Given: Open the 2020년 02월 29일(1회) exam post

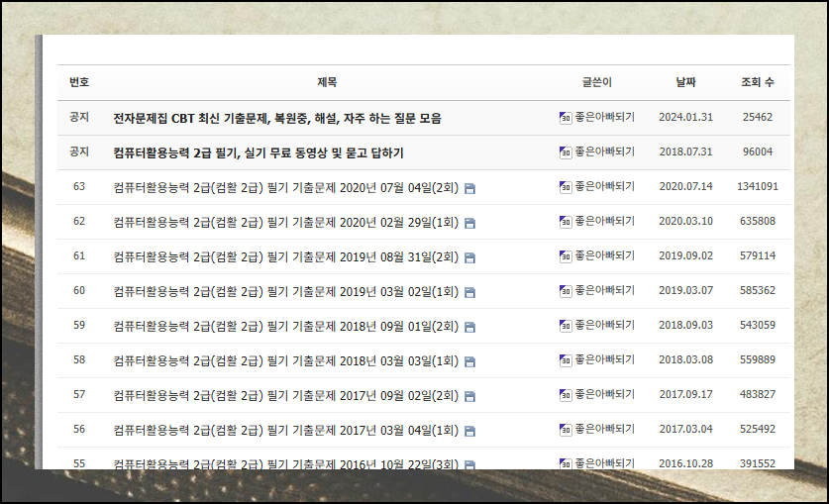Looking at the screenshot, I should pyautogui.click(x=285, y=223).
